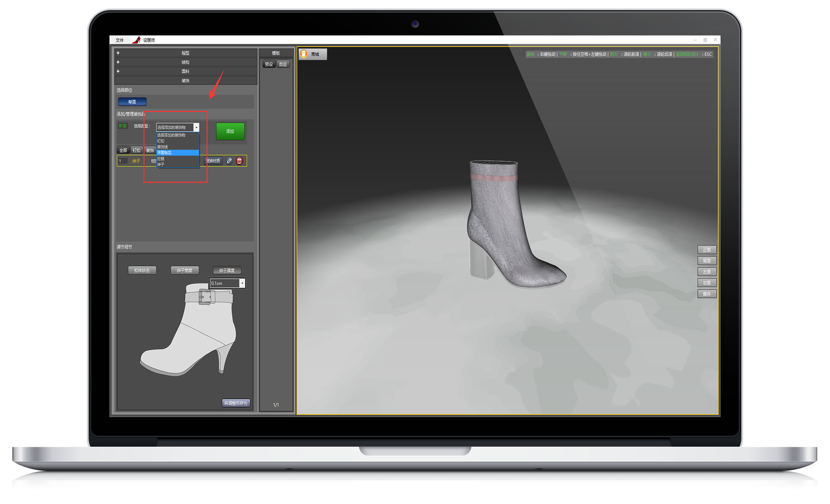Open the decoration type dropdown arrow
This screenshot has width=830, height=504.
click(x=196, y=127)
